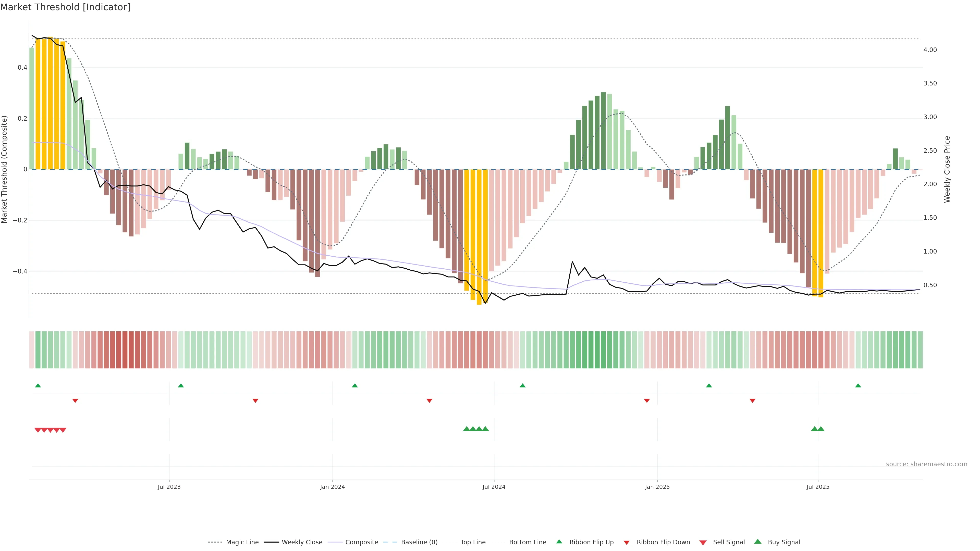This screenshot has width=980, height=551.
Task: Click the Ribbon Flip Down legend triangle
Action: [627, 542]
